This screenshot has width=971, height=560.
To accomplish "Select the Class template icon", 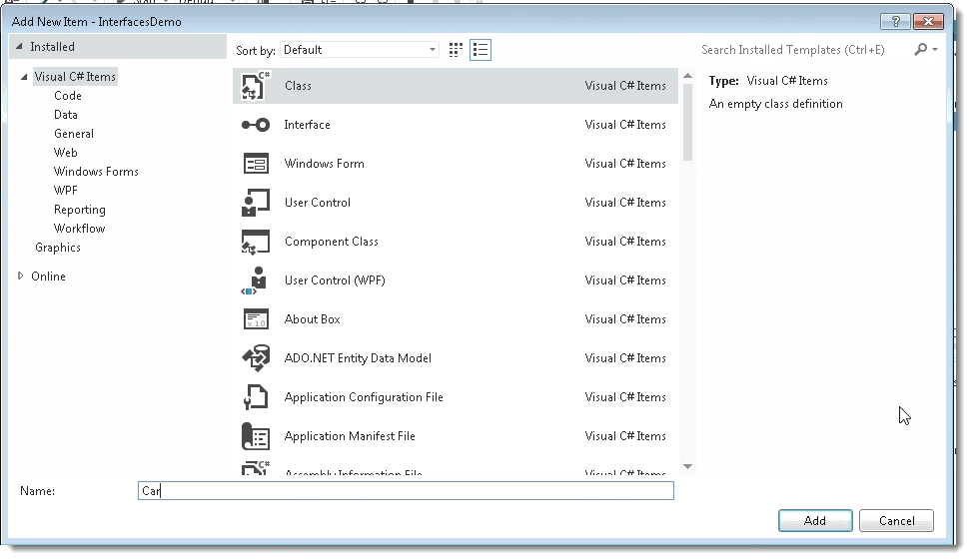I will pos(256,86).
